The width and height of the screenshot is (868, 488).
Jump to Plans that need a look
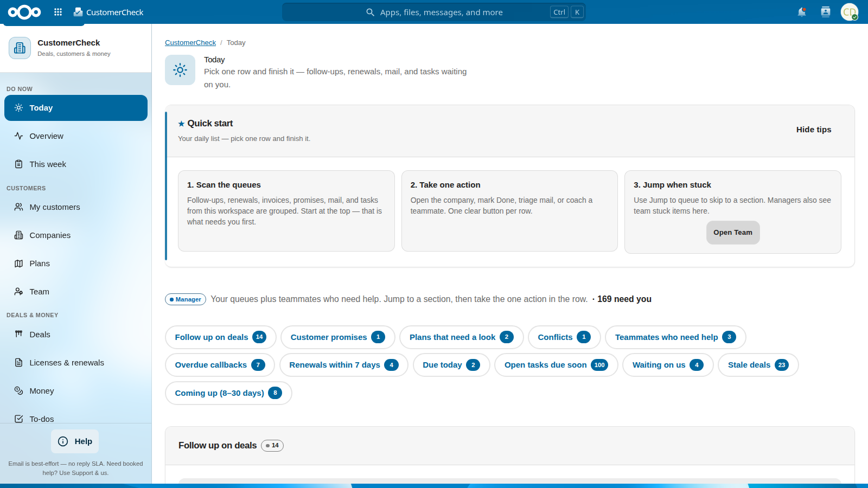click(x=462, y=337)
